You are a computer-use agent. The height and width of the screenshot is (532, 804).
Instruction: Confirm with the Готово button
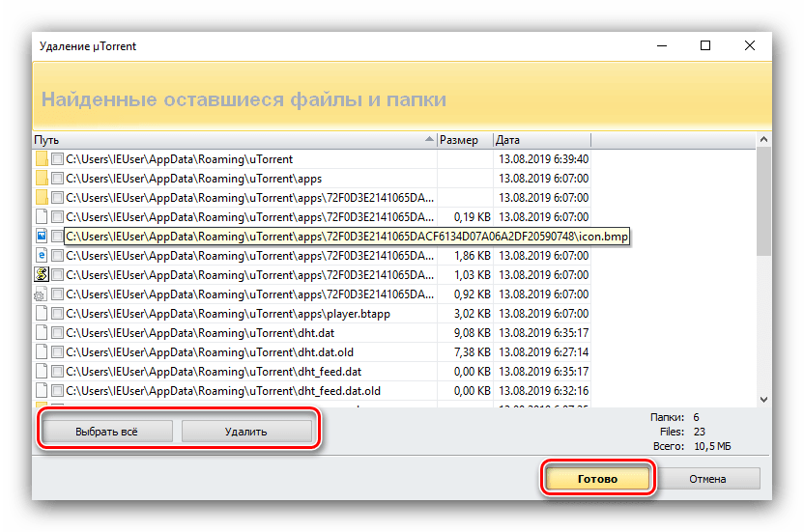(596, 478)
